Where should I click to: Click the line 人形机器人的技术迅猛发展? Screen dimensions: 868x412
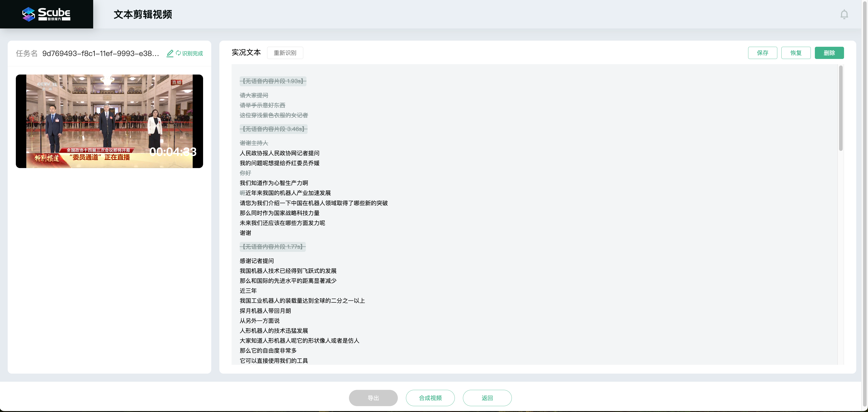tap(274, 330)
